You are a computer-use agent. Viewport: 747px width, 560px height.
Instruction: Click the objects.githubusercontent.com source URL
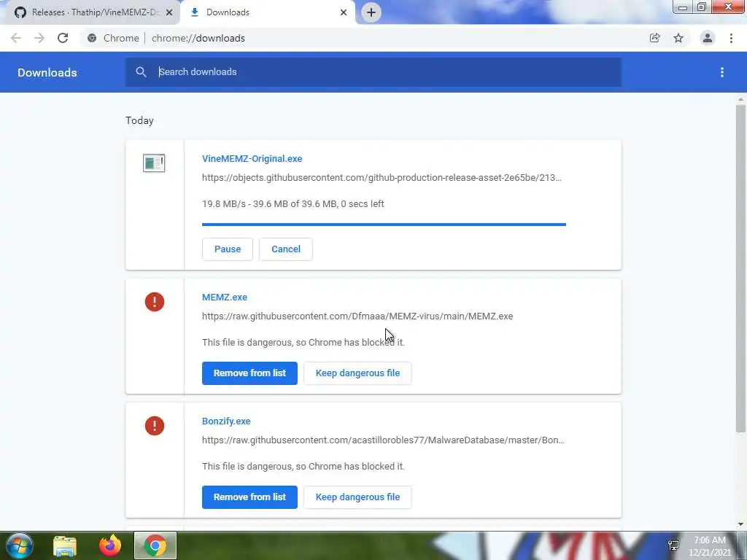382,178
